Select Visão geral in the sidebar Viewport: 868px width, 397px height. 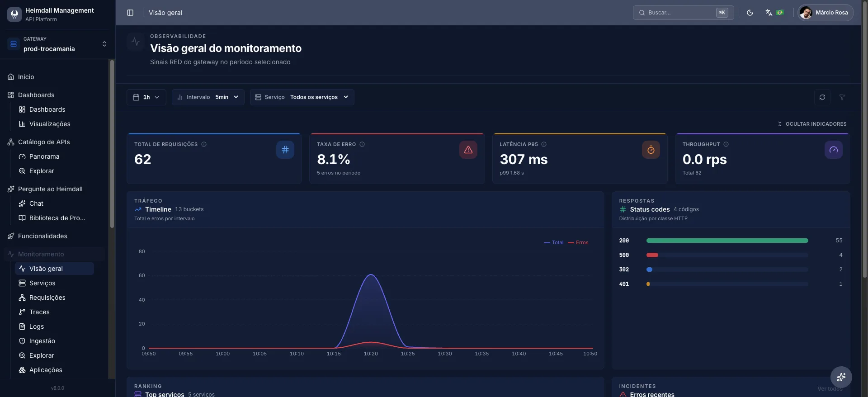click(54, 269)
